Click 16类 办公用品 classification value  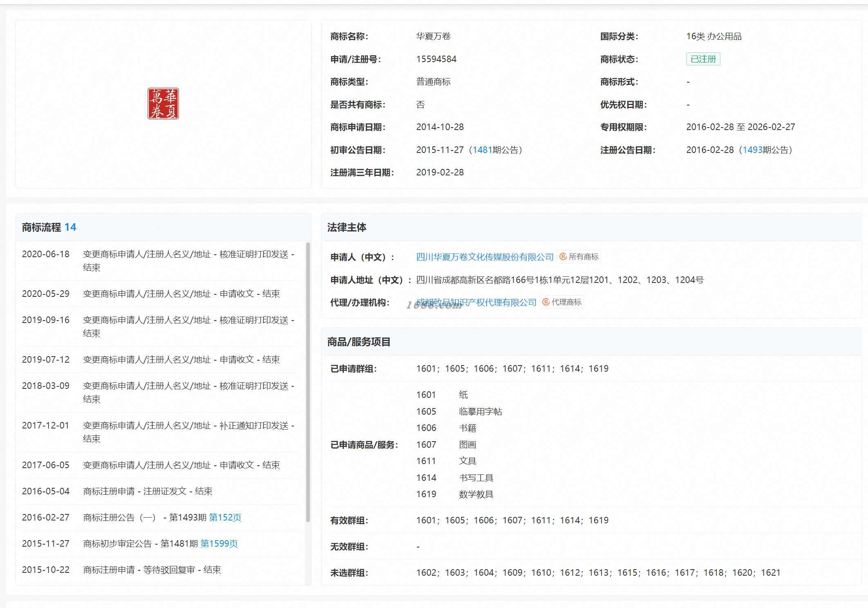click(714, 36)
